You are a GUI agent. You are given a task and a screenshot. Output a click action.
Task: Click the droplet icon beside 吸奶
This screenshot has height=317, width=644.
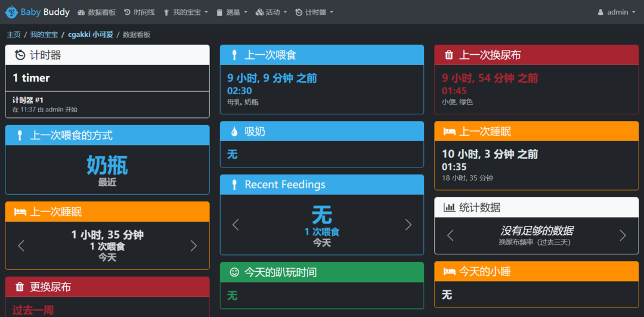(234, 132)
